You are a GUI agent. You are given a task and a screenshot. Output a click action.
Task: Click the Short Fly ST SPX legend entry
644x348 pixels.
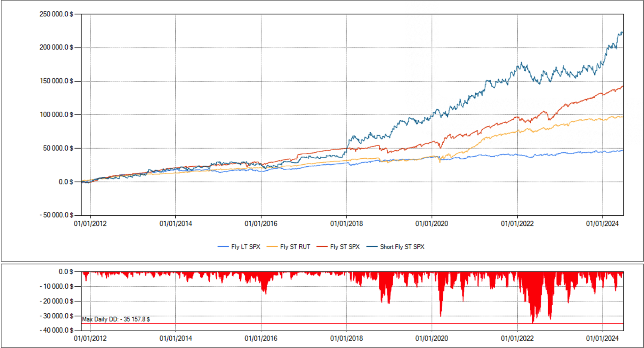pyautogui.click(x=396, y=247)
